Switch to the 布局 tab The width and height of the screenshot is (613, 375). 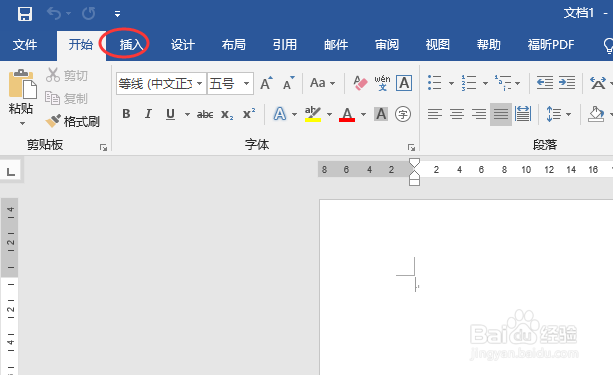(233, 45)
